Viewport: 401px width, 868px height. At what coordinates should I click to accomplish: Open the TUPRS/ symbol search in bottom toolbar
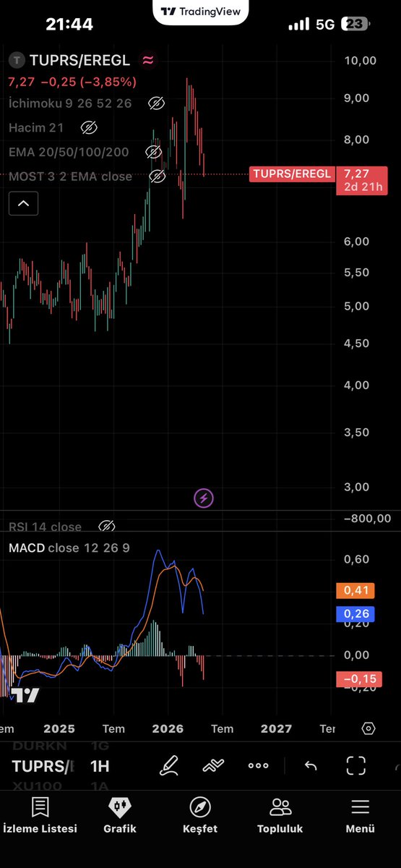coord(43,766)
